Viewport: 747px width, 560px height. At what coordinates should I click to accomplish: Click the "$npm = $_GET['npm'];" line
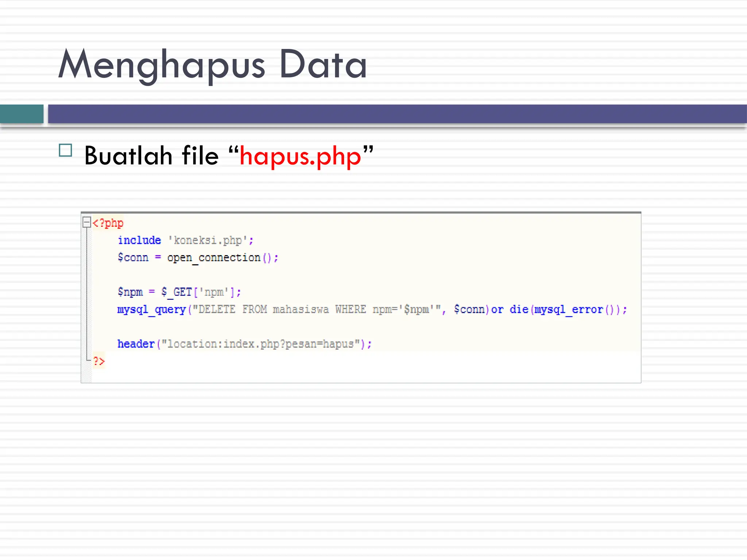[179, 292]
